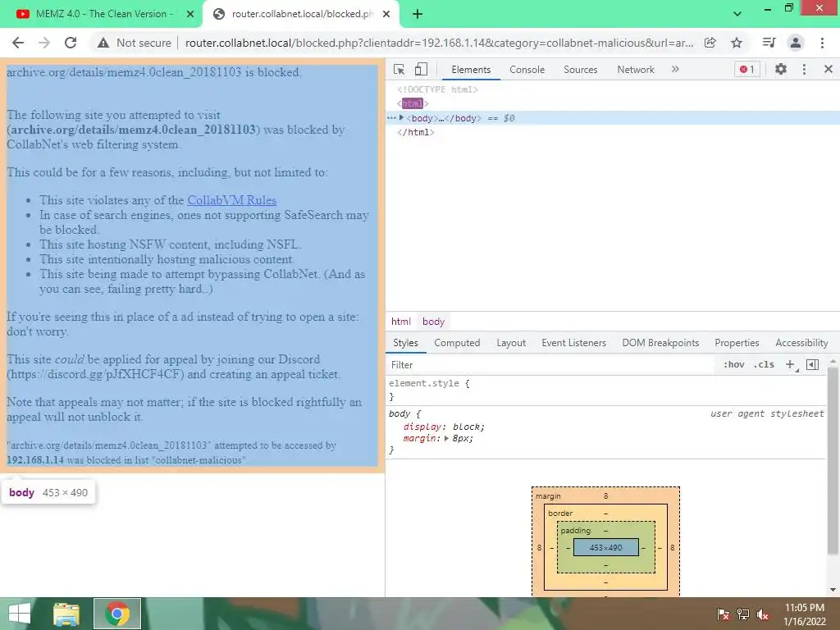Activate the DevTools inspect element picker

399,69
